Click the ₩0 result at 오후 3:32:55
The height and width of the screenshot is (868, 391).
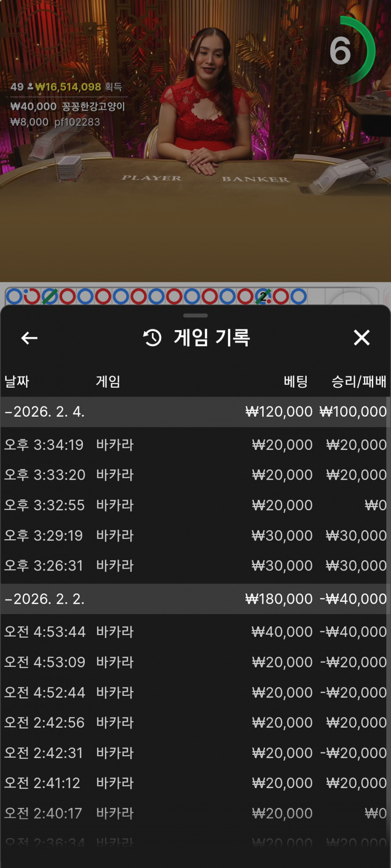pos(376,505)
